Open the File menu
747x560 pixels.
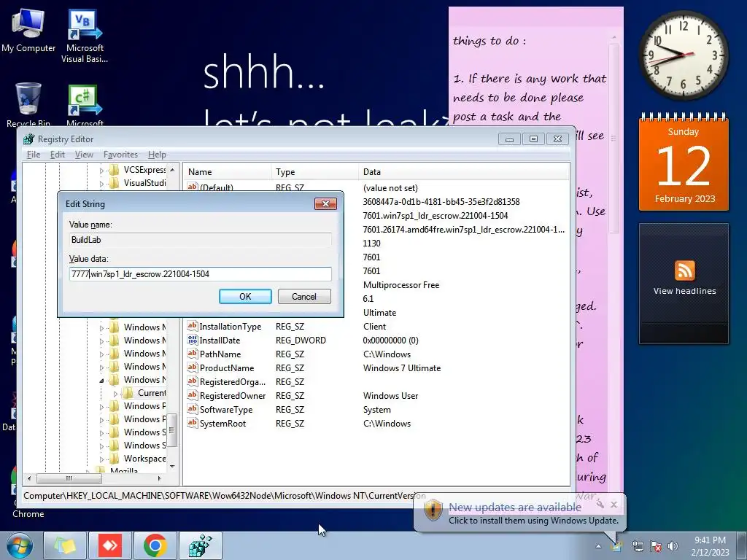[34, 155]
